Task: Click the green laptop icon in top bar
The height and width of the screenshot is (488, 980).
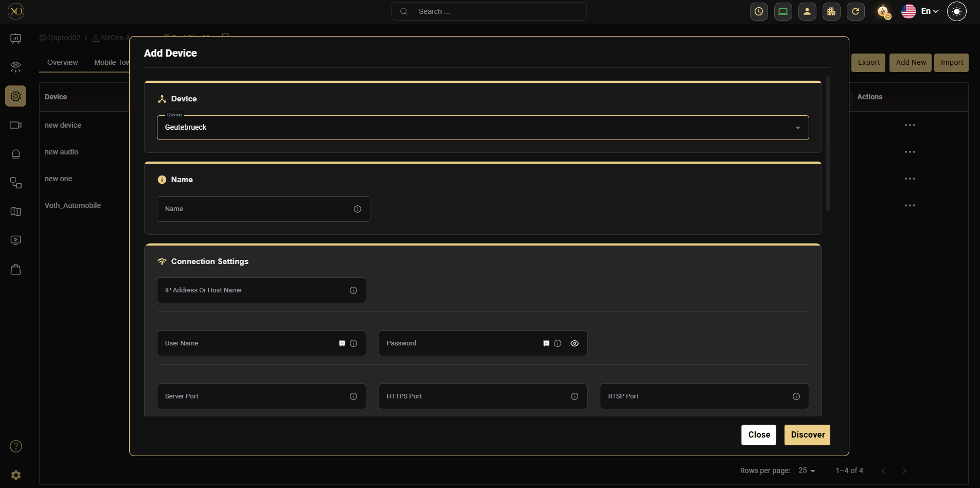Action: tap(782, 11)
